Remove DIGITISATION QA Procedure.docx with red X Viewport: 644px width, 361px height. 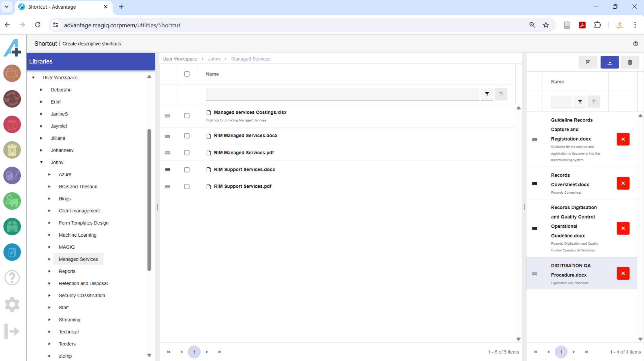623,273
